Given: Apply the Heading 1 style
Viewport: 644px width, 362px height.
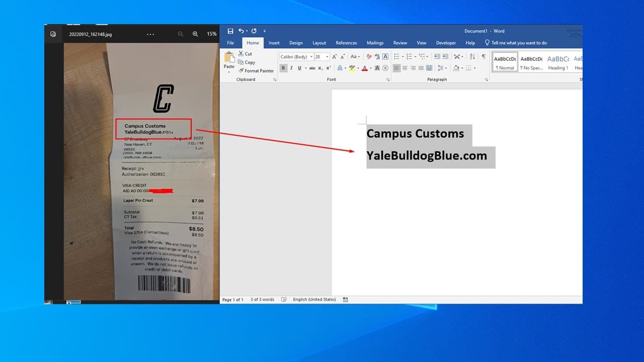Looking at the screenshot, I should point(557,62).
